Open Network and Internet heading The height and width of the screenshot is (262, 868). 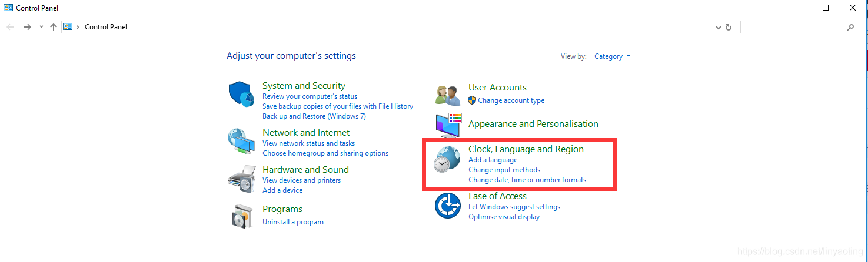[306, 133]
